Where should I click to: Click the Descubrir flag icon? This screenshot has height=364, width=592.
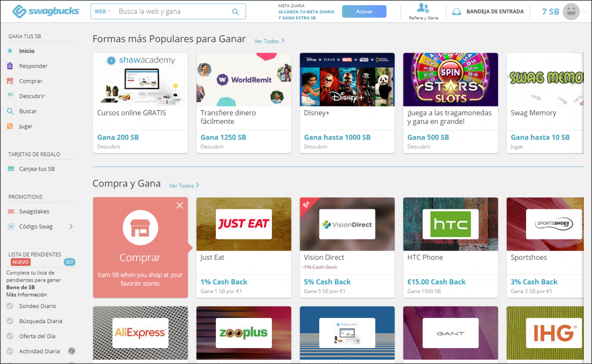coord(10,96)
